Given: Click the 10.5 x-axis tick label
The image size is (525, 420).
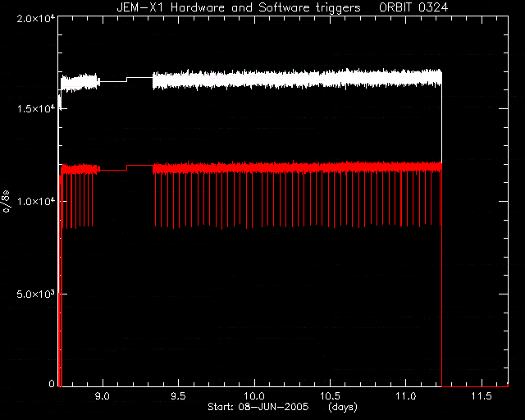Looking at the screenshot, I should [x=330, y=396].
